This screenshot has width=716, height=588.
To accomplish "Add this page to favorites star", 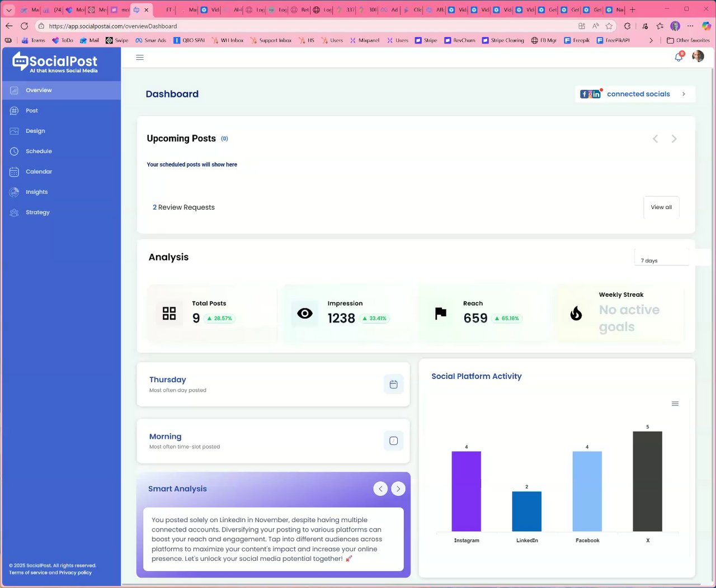I will (609, 26).
